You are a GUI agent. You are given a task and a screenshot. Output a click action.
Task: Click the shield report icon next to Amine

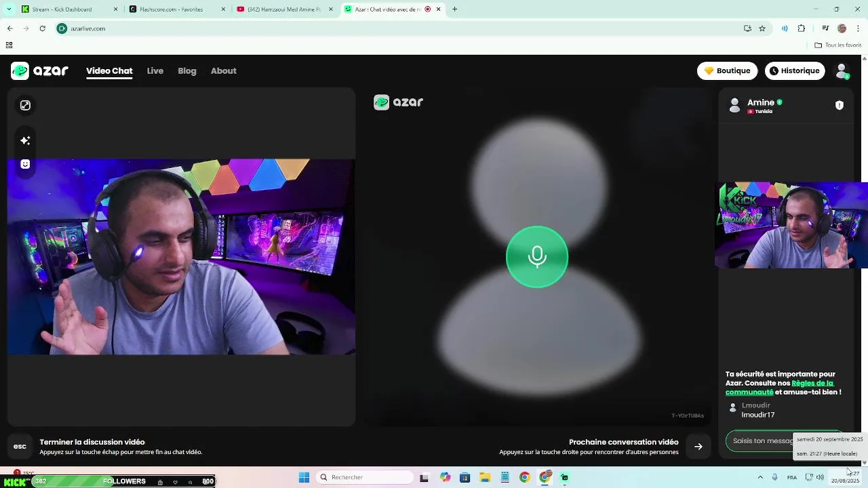coord(840,105)
